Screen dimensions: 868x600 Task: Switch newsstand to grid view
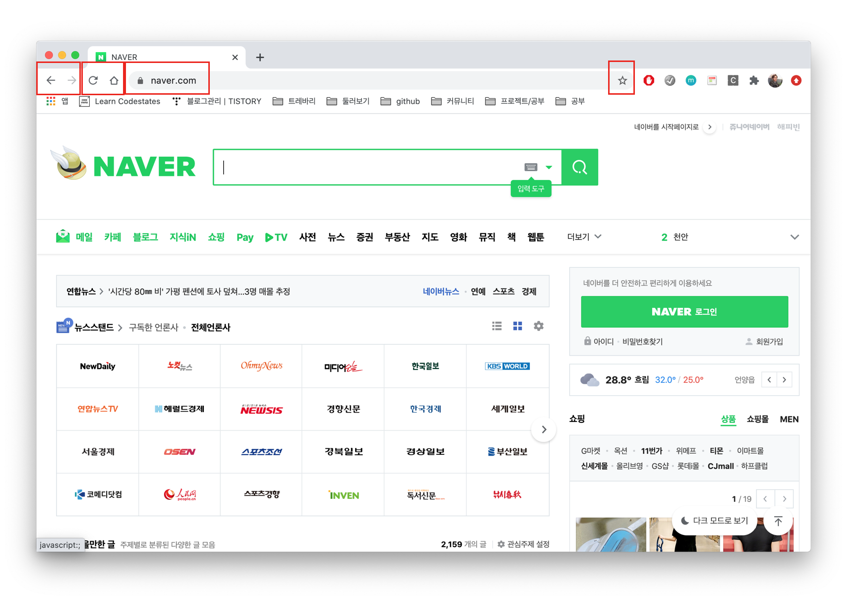(x=517, y=326)
